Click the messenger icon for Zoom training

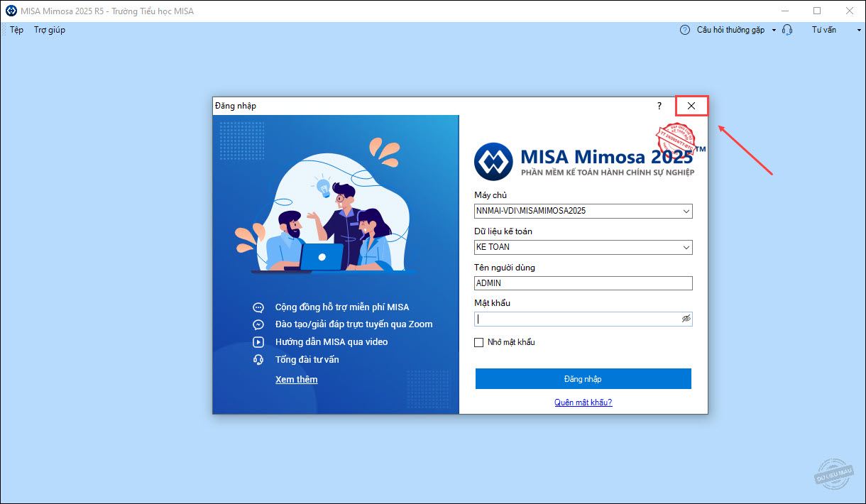258,324
